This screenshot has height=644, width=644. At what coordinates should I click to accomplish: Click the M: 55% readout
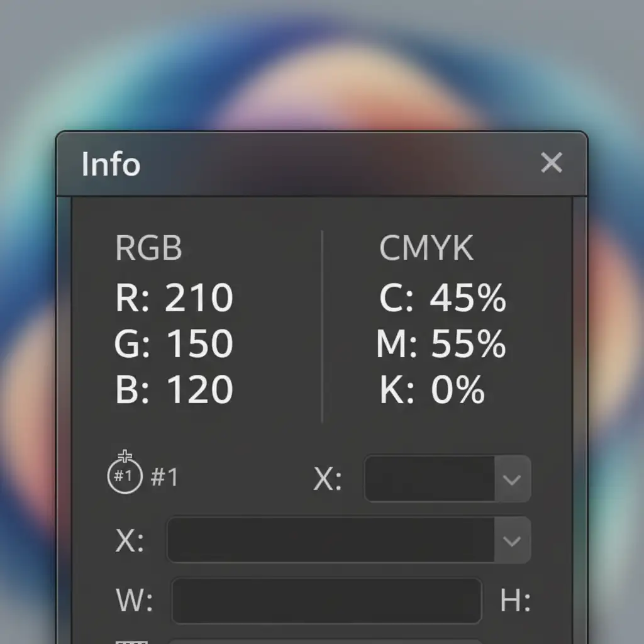441,344
